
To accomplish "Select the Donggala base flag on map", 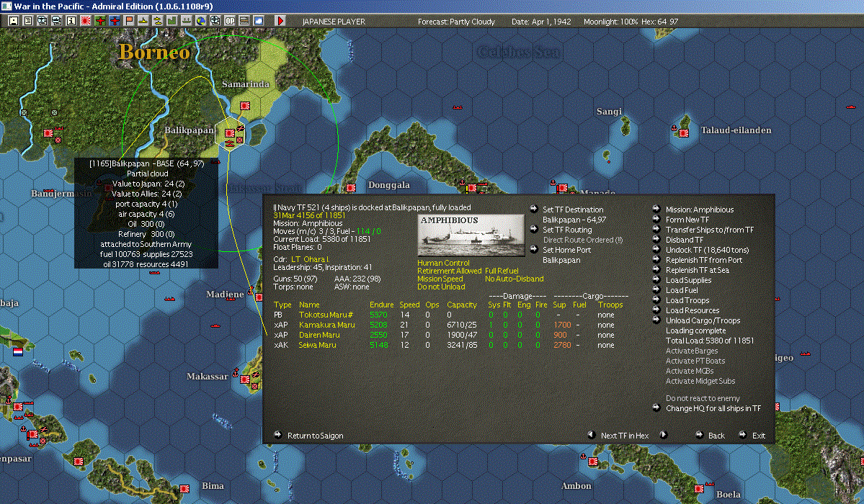I will (x=350, y=187).
